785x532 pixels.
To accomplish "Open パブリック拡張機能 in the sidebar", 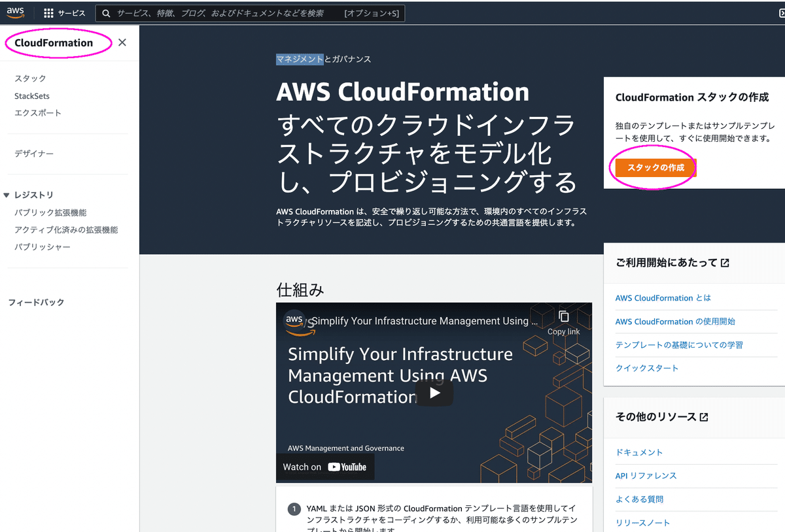I will point(50,212).
